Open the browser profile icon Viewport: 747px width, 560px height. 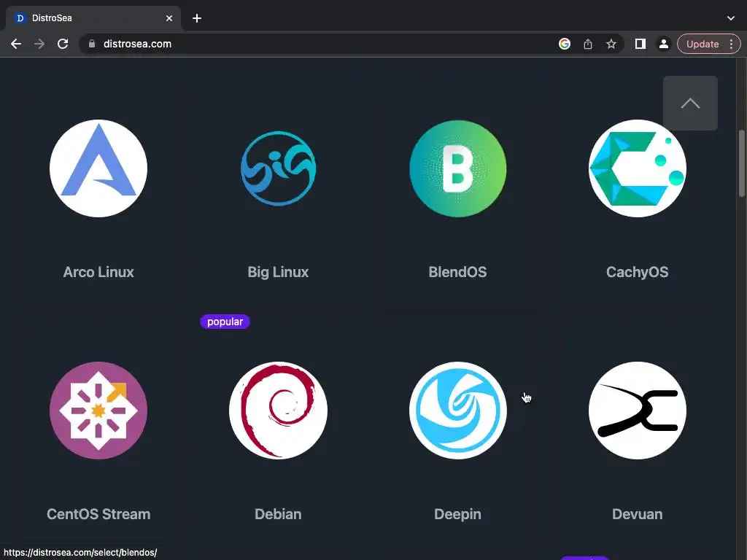664,44
